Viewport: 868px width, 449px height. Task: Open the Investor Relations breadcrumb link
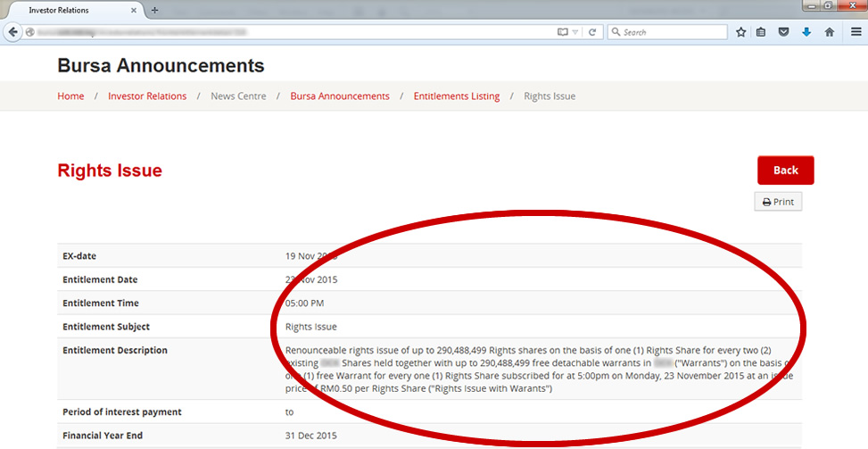pyautogui.click(x=147, y=96)
